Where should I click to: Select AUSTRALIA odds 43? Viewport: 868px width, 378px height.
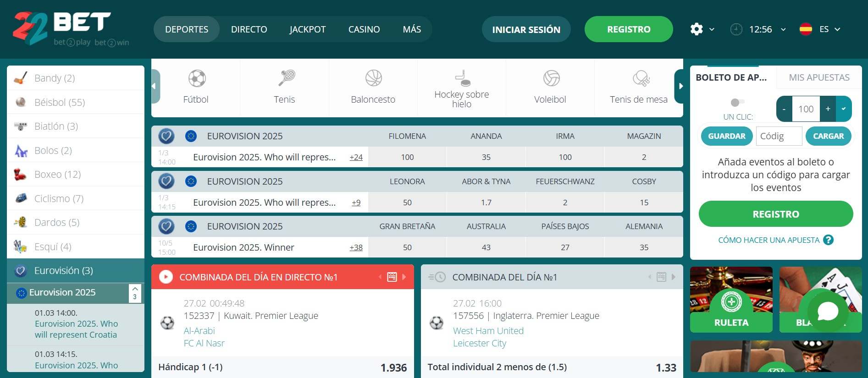(486, 247)
